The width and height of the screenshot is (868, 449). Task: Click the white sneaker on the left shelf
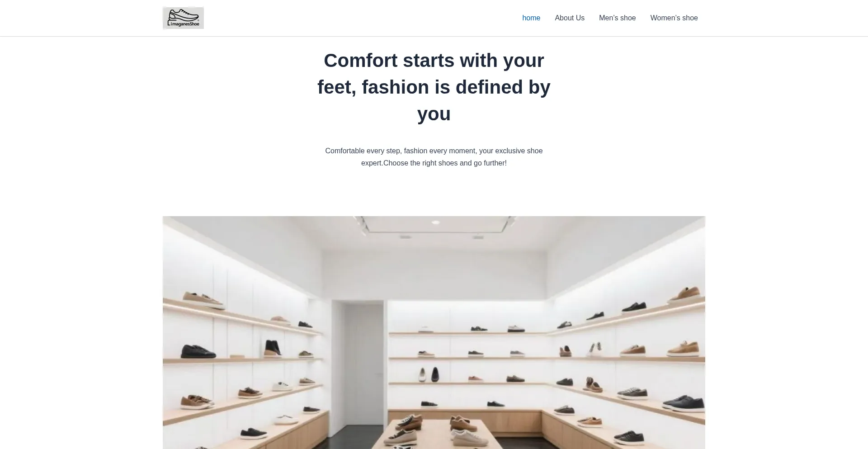pyautogui.click(x=282, y=386)
